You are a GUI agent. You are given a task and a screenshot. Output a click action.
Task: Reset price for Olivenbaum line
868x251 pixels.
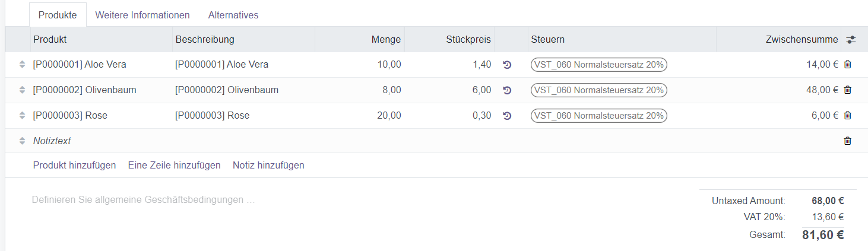pos(507,90)
